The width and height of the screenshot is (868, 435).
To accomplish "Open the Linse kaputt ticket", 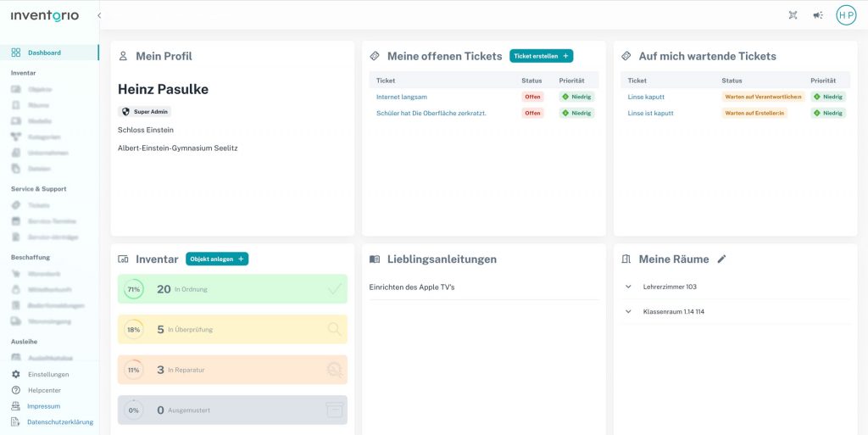I will point(646,97).
